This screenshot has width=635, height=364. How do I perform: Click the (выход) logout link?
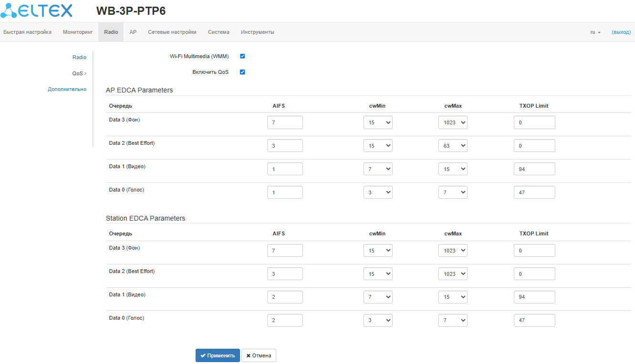(621, 32)
